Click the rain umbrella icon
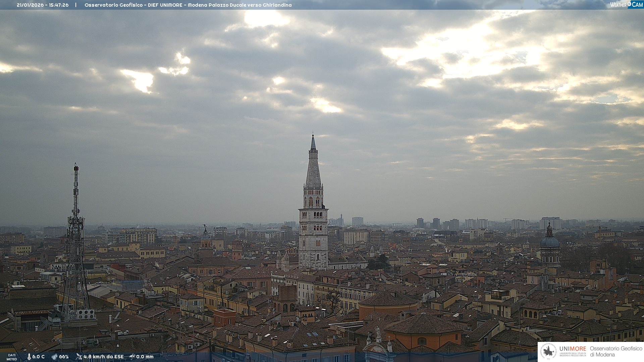This screenshot has width=644, height=362. pyautogui.click(x=132, y=357)
